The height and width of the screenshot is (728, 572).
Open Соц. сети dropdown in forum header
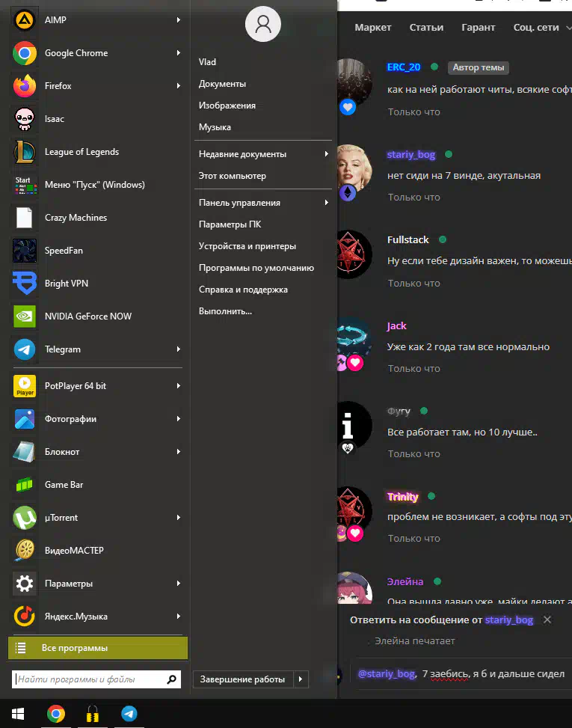pos(542,28)
